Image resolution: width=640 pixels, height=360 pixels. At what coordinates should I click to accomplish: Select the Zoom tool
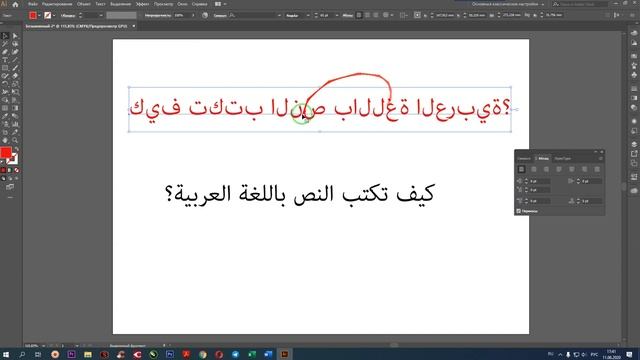(x=15, y=140)
